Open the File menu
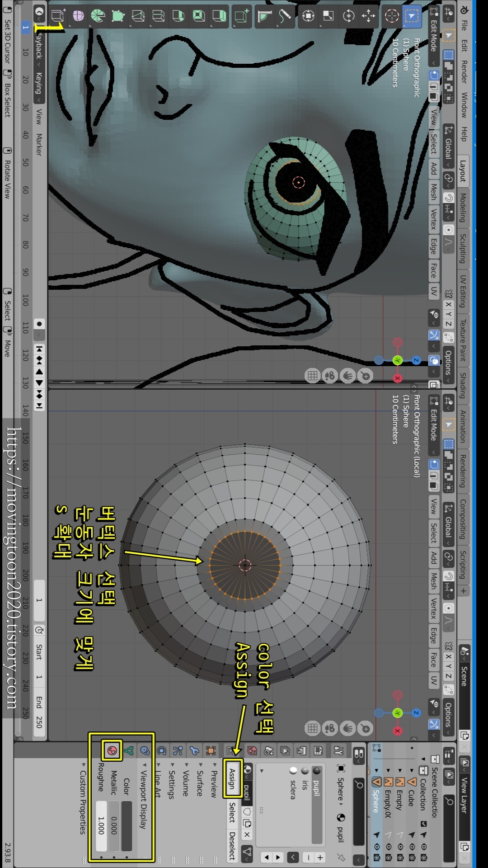The height and width of the screenshot is (868, 488). [x=464, y=24]
